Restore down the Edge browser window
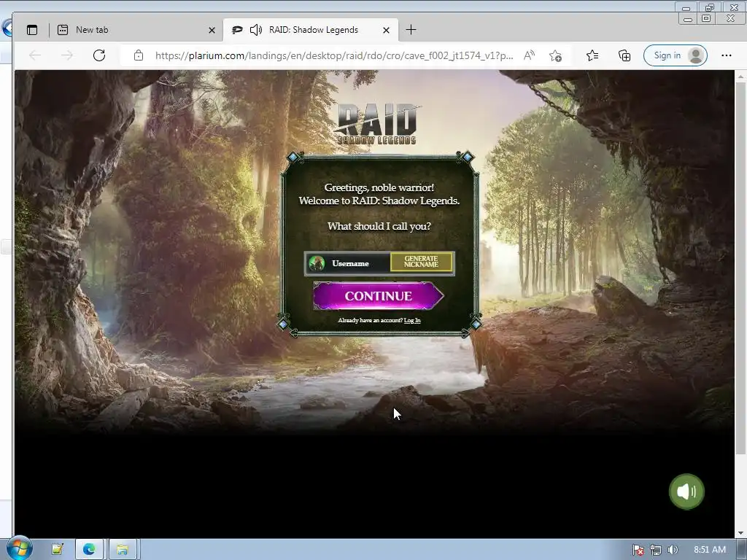 (x=706, y=18)
